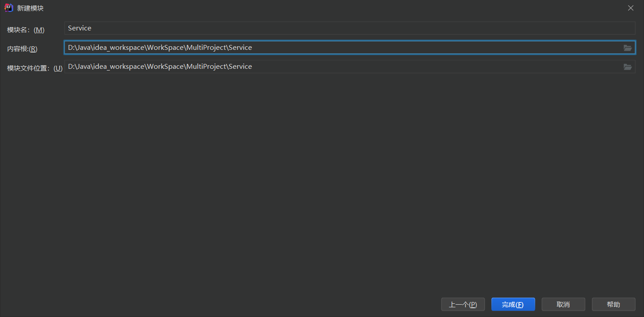This screenshot has width=644, height=317.
Task: Click 'MultiProject' in the 模块文件位置 path
Action: click(x=205, y=67)
